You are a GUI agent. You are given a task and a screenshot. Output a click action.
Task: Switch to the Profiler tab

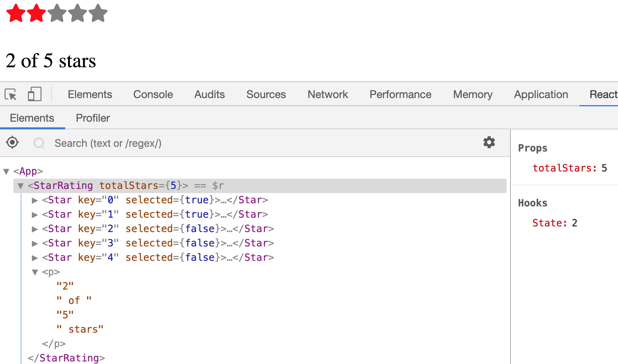(93, 118)
